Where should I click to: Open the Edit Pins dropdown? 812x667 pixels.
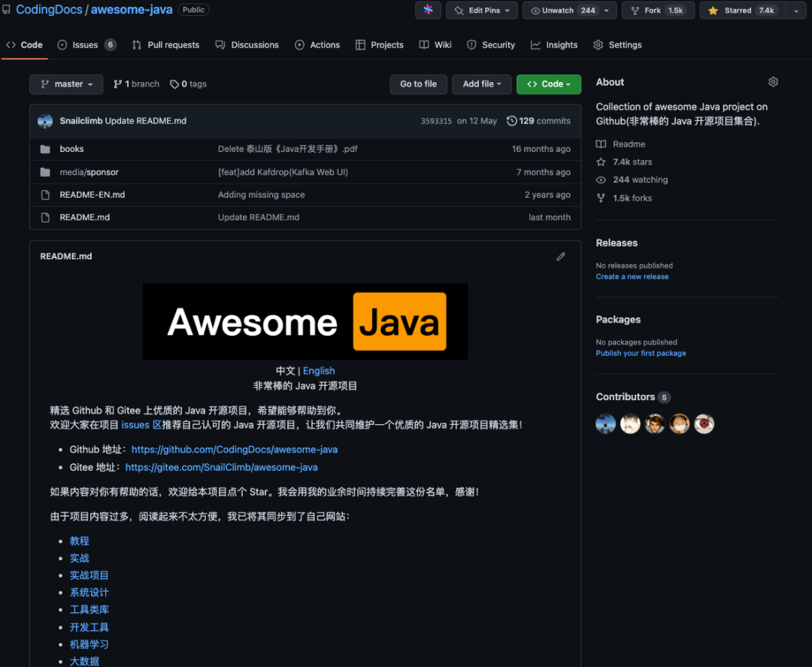(x=482, y=11)
